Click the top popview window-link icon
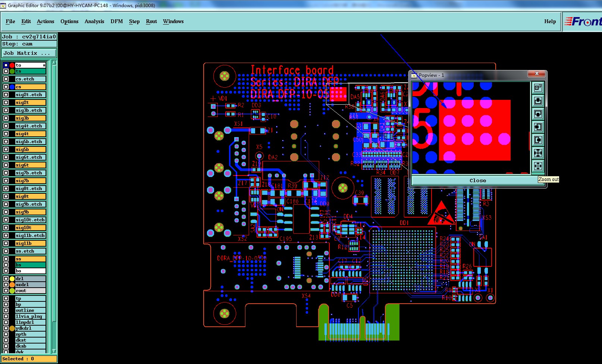Screen dimensions: 602x364 538,88
